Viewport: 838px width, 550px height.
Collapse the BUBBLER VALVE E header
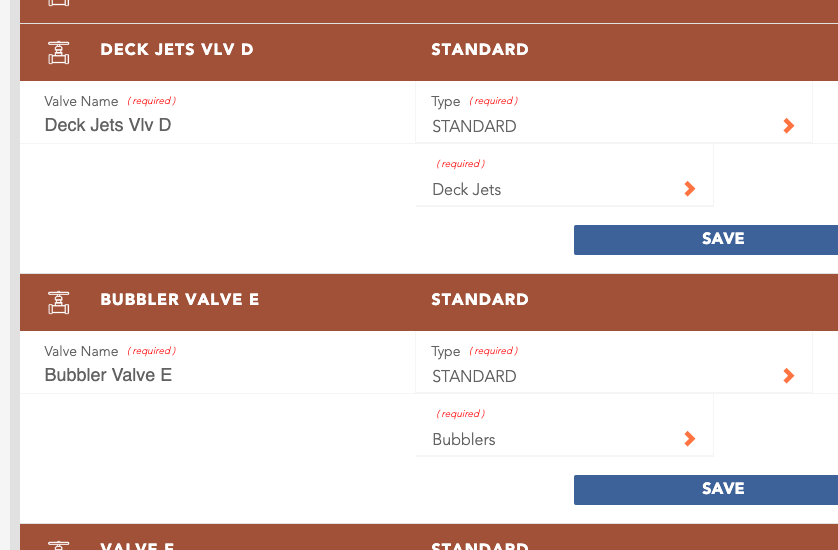coord(429,303)
